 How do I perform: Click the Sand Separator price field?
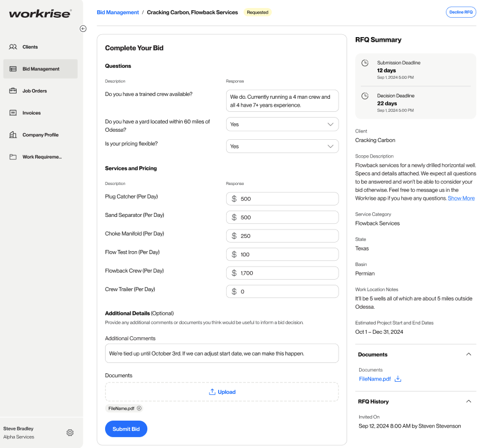(x=282, y=217)
